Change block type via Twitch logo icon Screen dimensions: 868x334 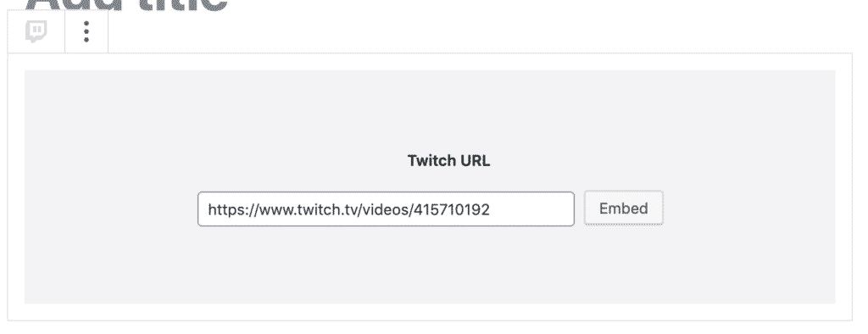coord(36,31)
